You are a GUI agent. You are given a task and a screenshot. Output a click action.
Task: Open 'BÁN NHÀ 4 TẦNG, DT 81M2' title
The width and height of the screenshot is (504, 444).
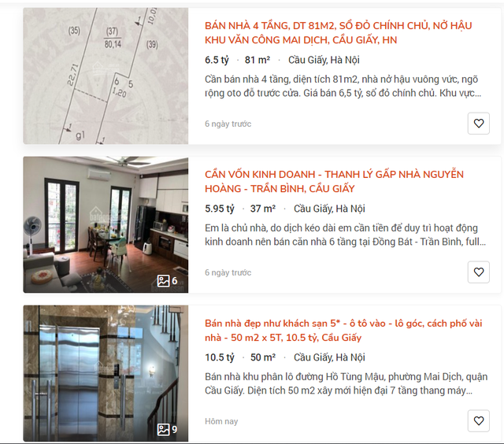pos(338,33)
